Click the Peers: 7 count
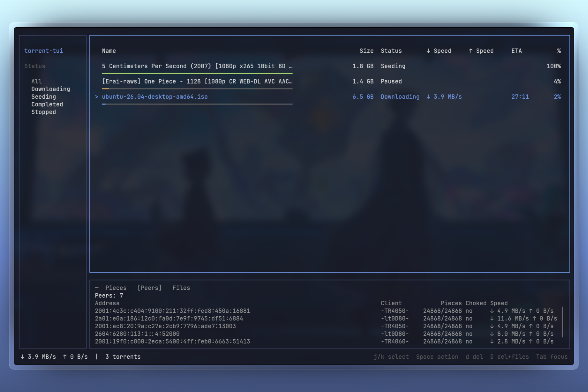 (x=109, y=296)
